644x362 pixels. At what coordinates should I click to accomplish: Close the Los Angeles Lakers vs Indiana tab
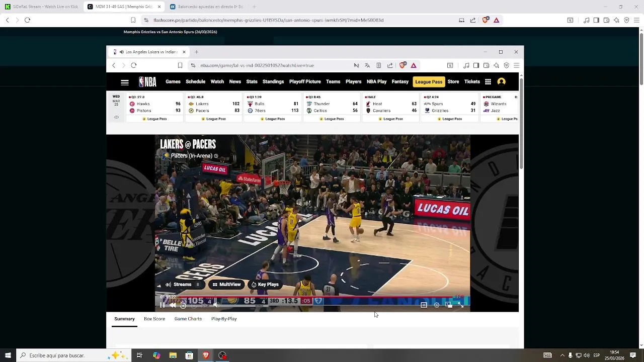[184, 52]
